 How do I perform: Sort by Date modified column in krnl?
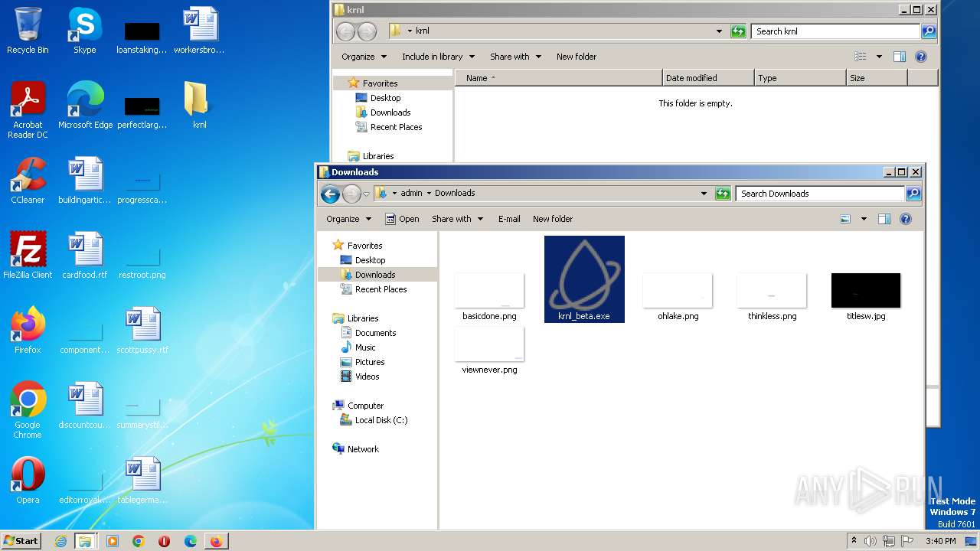click(708, 78)
